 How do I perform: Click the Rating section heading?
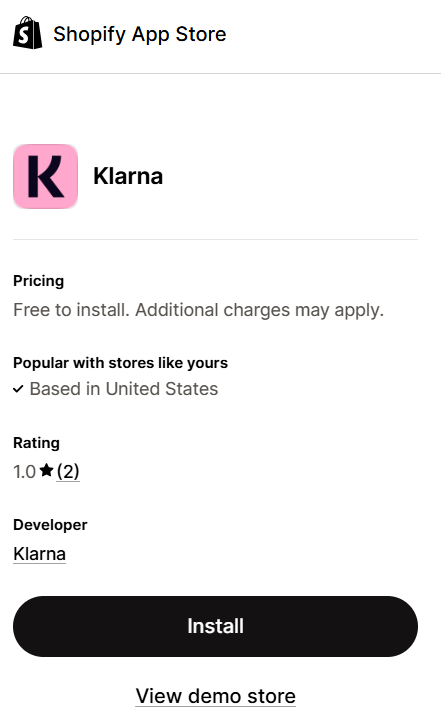(37, 443)
